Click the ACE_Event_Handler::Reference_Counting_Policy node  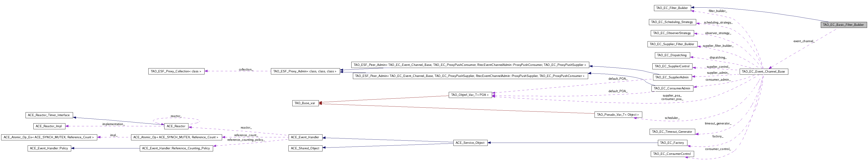click(176, 148)
